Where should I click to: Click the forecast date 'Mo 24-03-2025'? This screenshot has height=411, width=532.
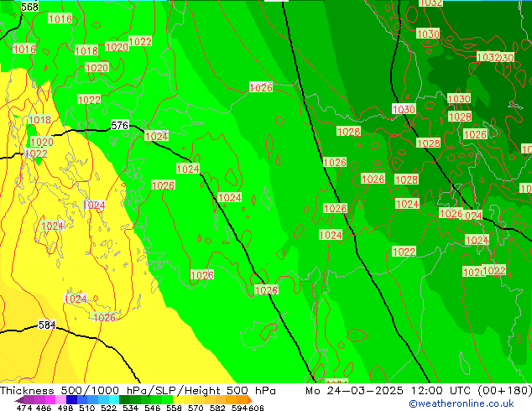tap(354, 390)
